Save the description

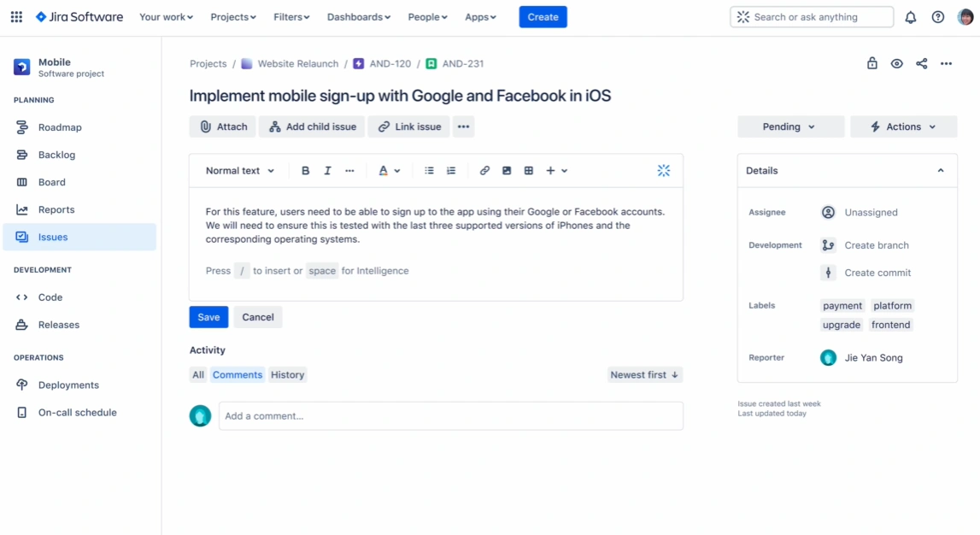pyautogui.click(x=208, y=318)
